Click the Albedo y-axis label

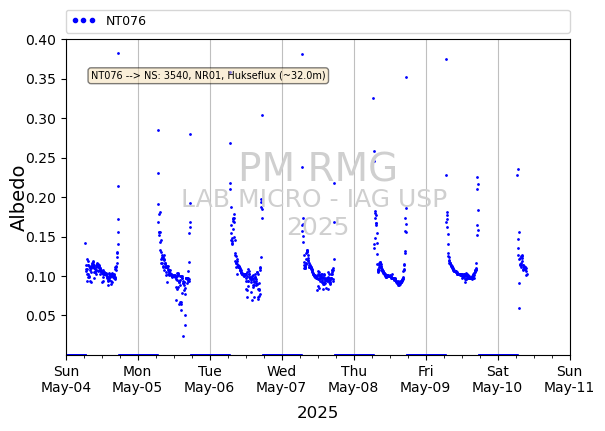click(x=17, y=198)
